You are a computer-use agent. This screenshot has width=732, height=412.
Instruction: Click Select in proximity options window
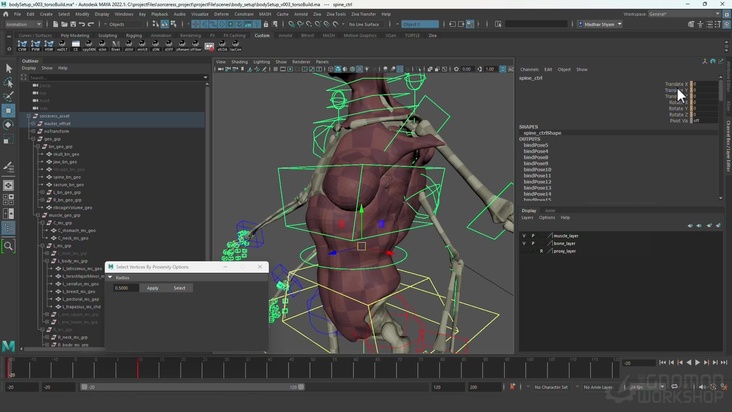pyautogui.click(x=179, y=288)
